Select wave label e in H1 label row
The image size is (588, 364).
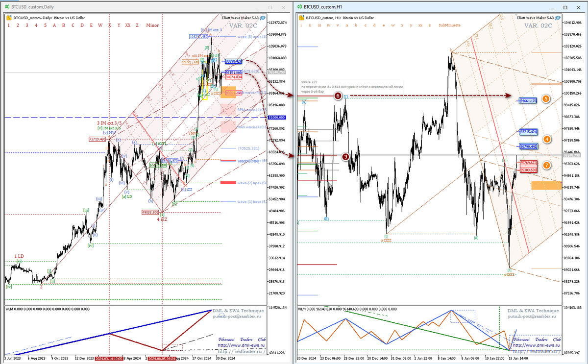point(384,25)
